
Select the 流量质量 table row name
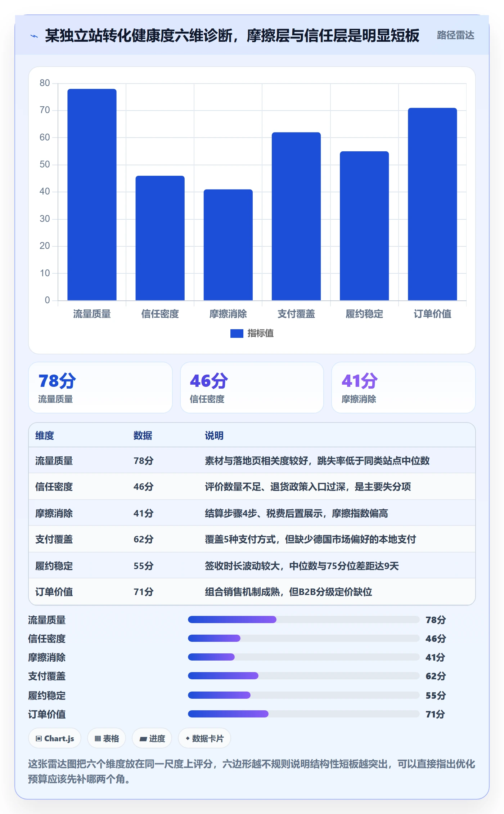pos(54,461)
